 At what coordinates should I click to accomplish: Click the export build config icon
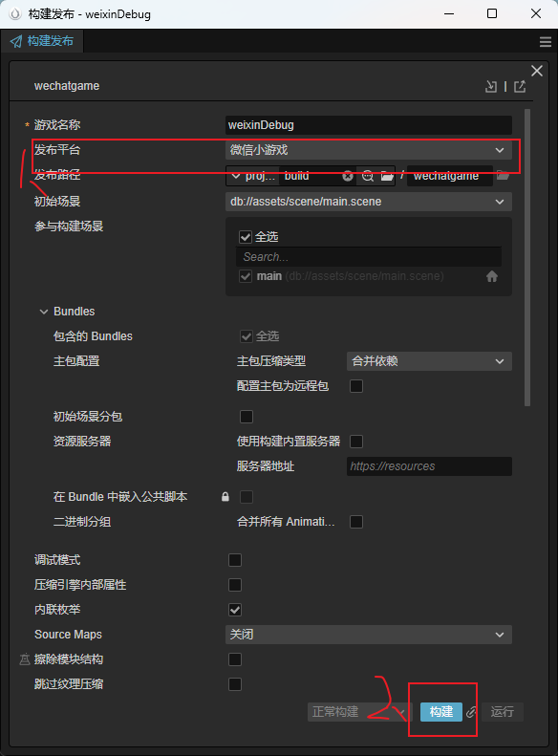pos(520,86)
